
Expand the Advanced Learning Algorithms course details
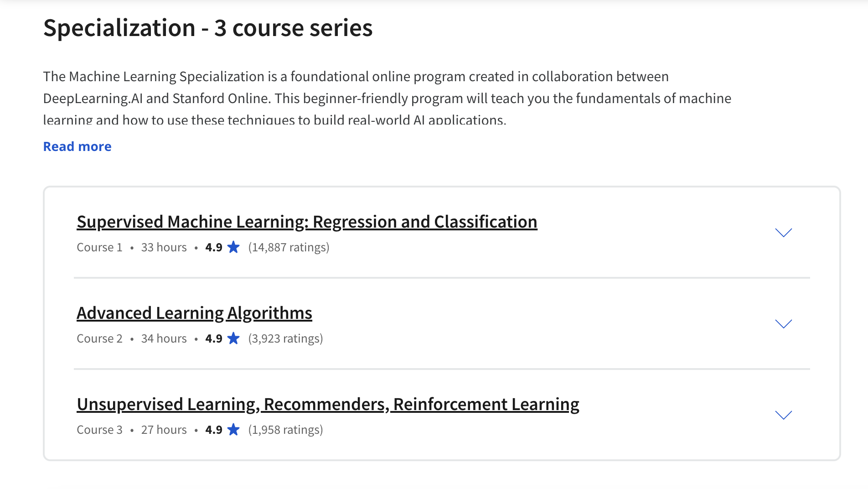point(784,323)
